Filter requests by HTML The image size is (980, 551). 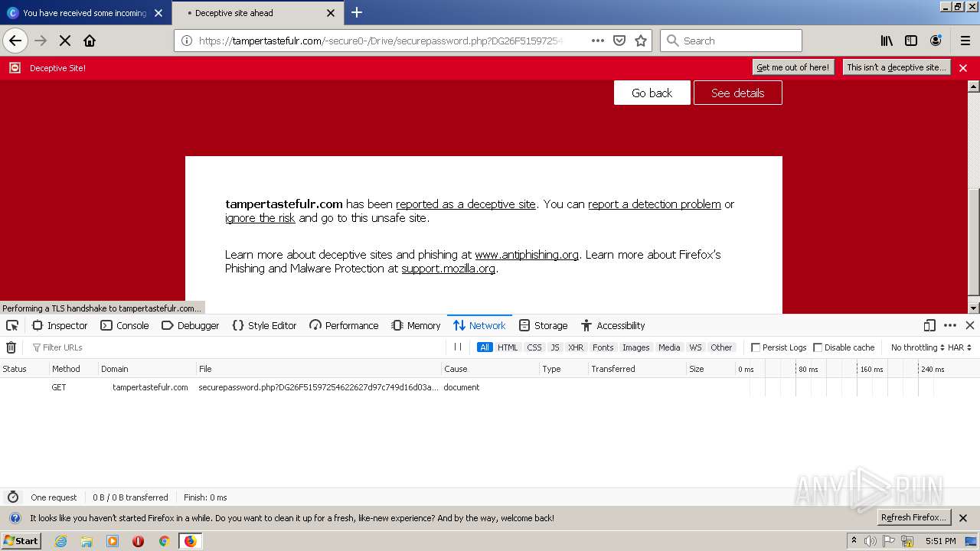[508, 347]
